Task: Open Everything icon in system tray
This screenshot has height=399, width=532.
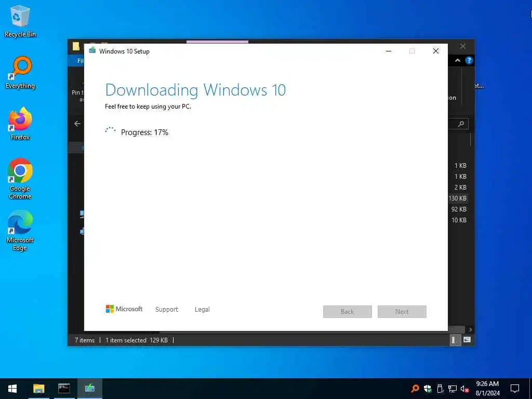Action: coord(415,389)
